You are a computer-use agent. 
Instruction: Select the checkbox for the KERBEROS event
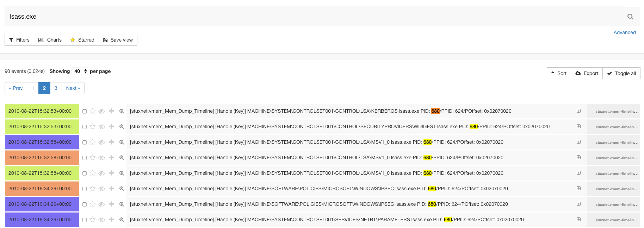tap(85, 111)
